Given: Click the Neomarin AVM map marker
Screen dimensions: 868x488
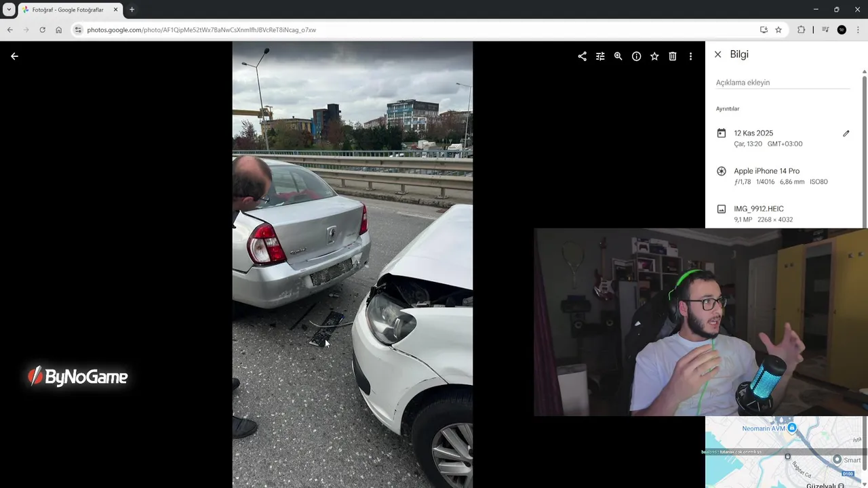Looking at the screenshot, I should pos(791,428).
